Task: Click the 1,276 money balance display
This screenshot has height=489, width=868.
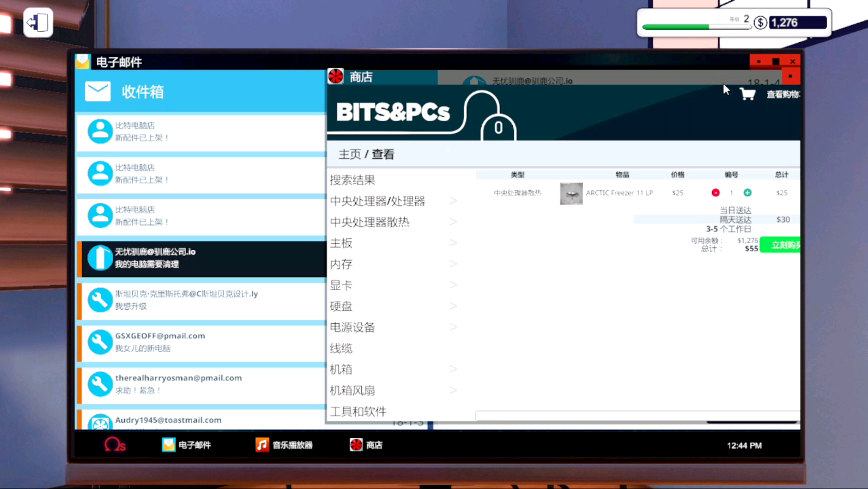Action: [x=797, y=23]
